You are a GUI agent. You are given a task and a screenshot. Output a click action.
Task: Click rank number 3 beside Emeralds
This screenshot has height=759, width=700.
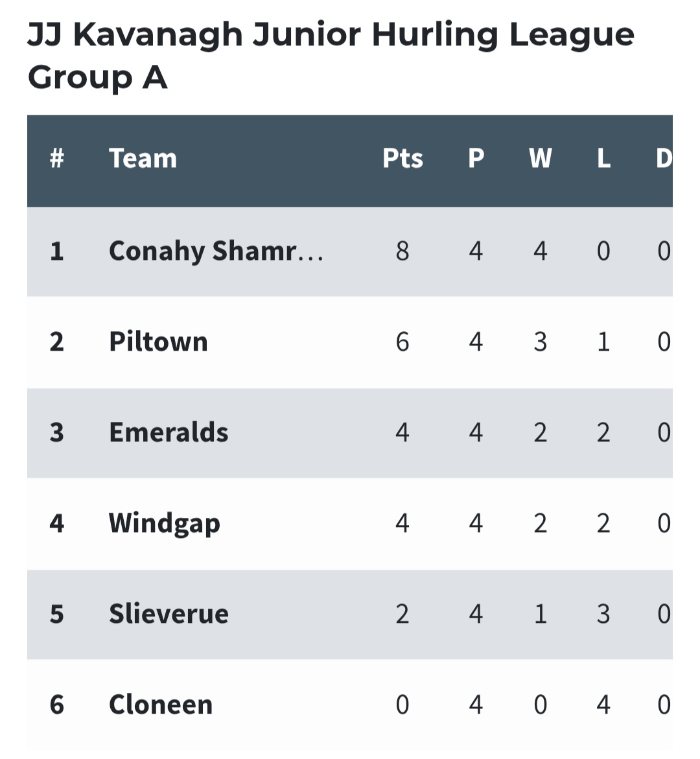click(x=57, y=432)
